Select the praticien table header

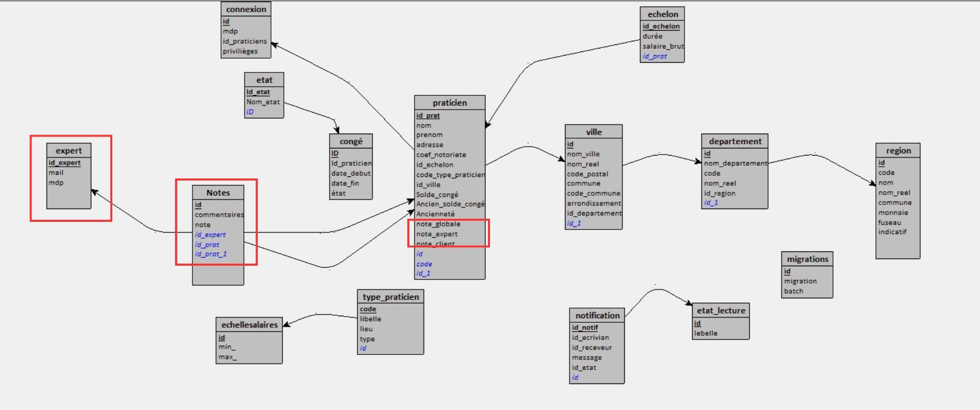coord(449,102)
